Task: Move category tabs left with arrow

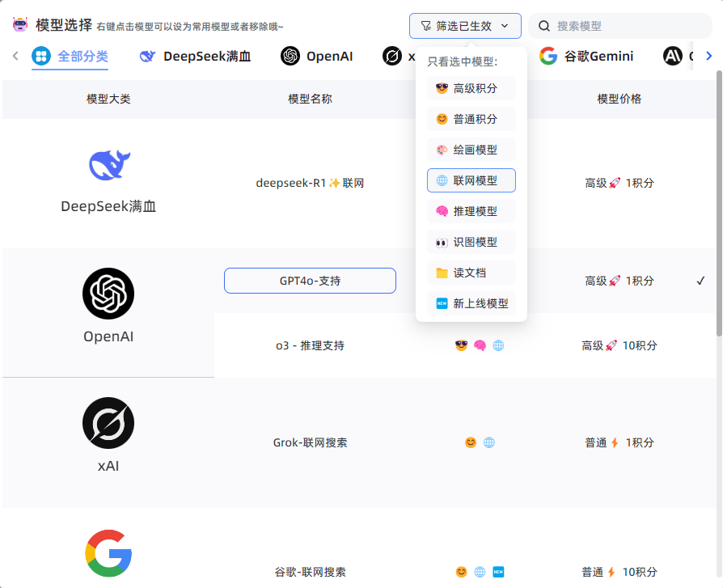Action: click(15, 57)
